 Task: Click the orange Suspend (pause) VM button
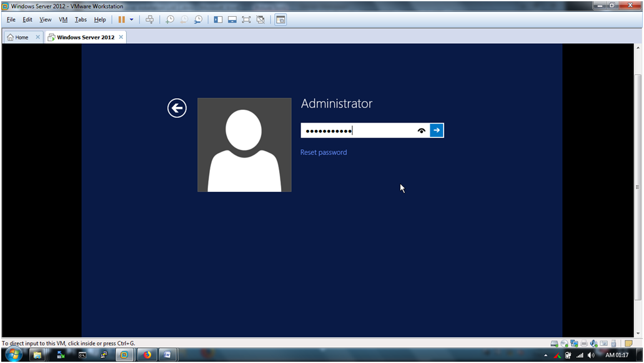(x=122, y=20)
